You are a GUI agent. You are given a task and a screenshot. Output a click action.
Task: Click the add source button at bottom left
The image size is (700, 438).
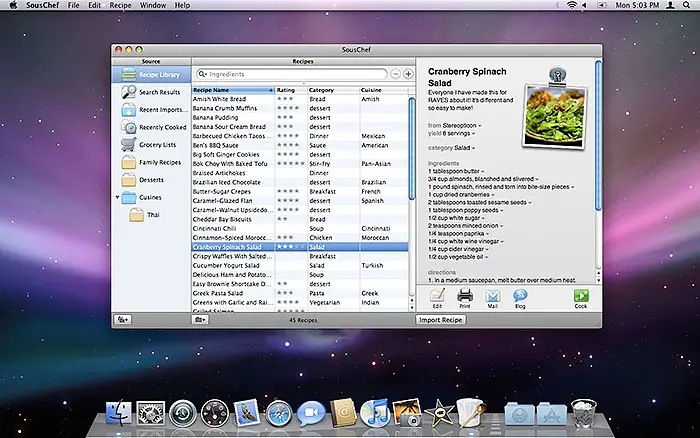click(123, 320)
